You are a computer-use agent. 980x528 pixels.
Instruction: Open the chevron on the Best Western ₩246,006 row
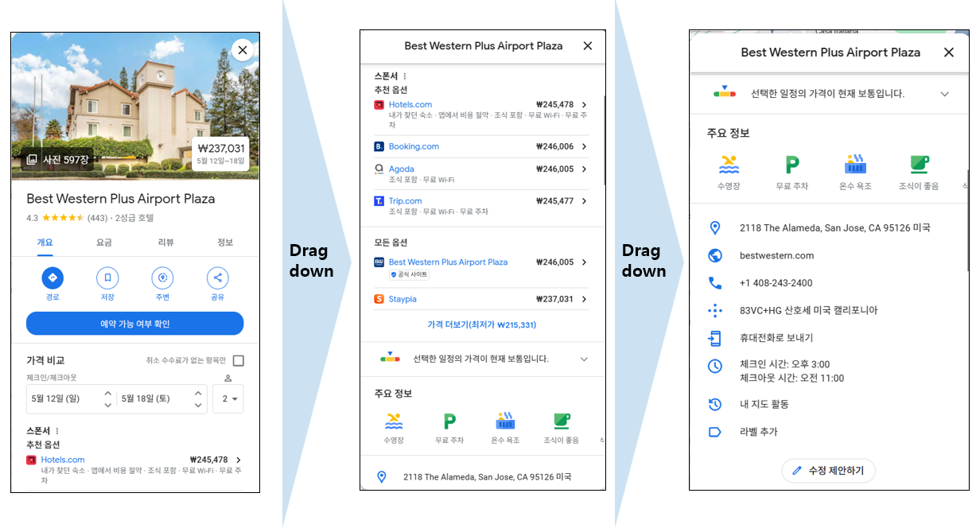[584, 262]
